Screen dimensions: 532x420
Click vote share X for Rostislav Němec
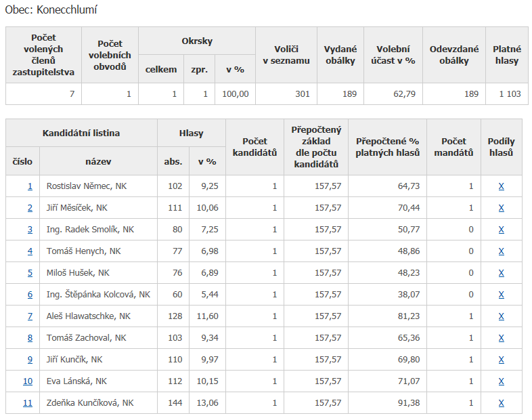(x=501, y=186)
